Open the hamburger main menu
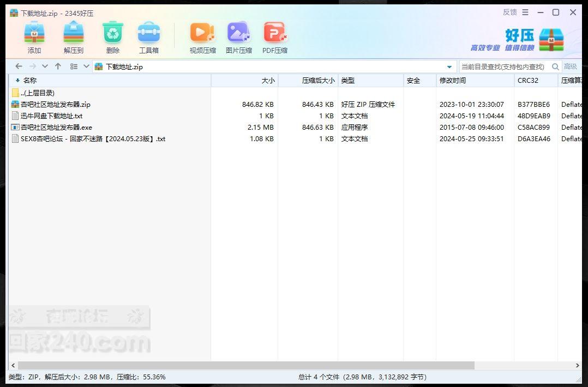The height and width of the screenshot is (387, 588). [525, 12]
